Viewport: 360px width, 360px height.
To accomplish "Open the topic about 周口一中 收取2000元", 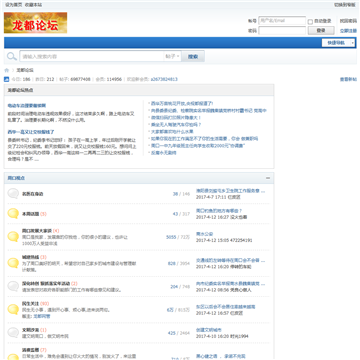I will click(x=198, y=146).
